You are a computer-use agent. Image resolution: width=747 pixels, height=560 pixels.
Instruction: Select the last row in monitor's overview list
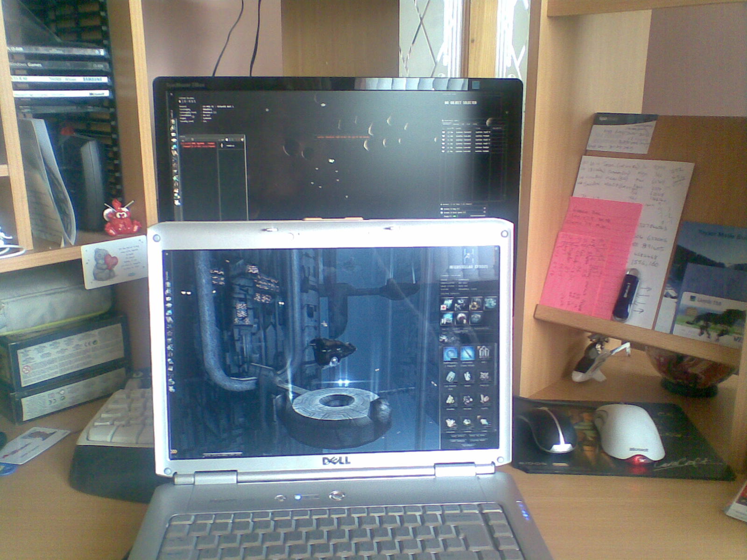click(x=472, y=151)
